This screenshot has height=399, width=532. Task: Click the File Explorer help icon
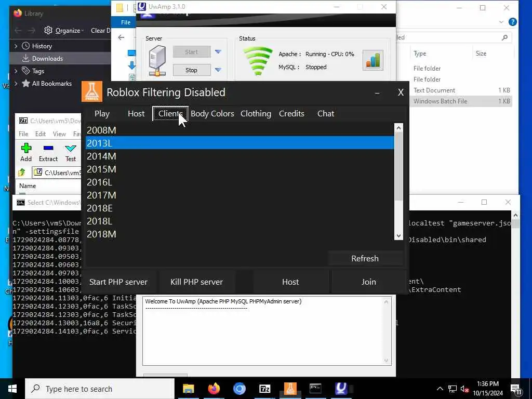pyautogui.click(x=513, y=22)
